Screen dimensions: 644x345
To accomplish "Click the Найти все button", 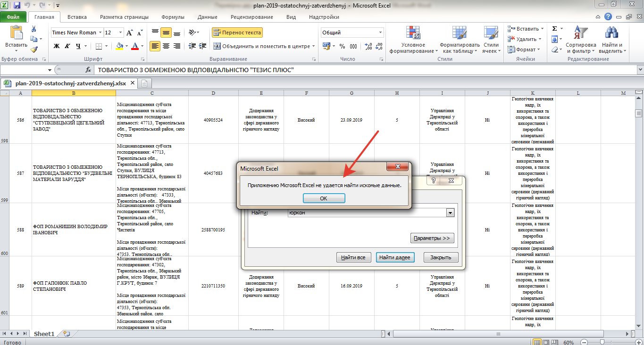I will [x=353, y=257].
